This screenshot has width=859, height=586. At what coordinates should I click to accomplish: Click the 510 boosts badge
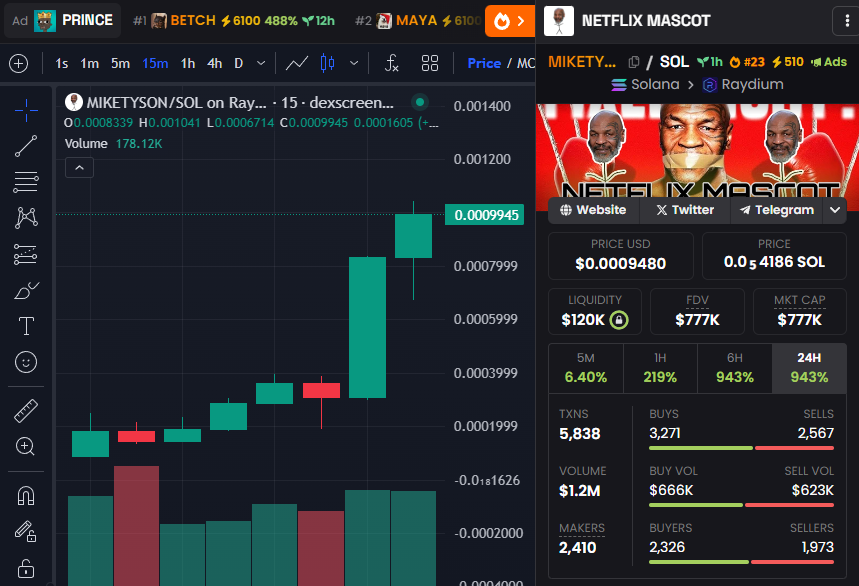pos(788,62)
